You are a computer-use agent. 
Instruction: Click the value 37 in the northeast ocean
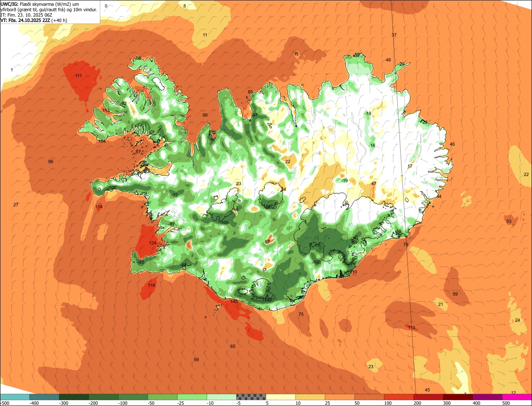tap(394, 35)
